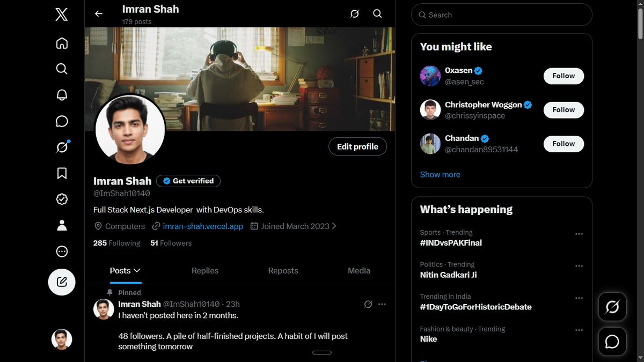
Task: Click the calendar icon beside Joined March 2023
Action: (254, 226)
